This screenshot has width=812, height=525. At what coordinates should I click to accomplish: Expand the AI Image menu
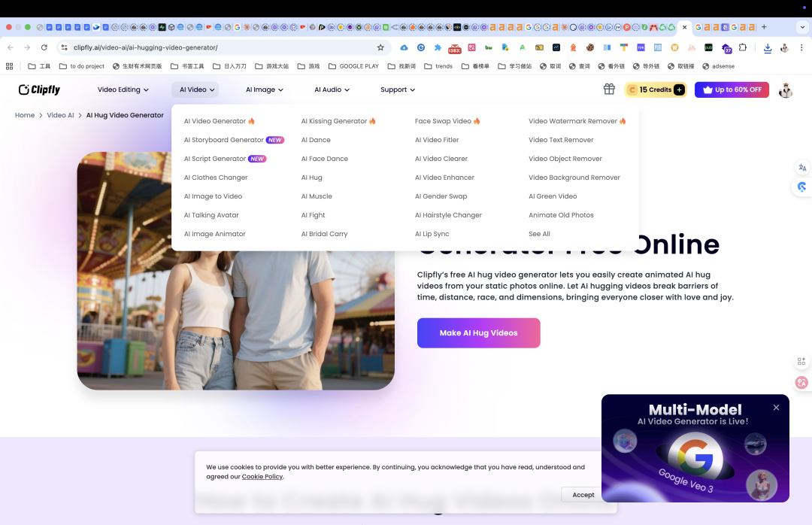coord(265,90)
